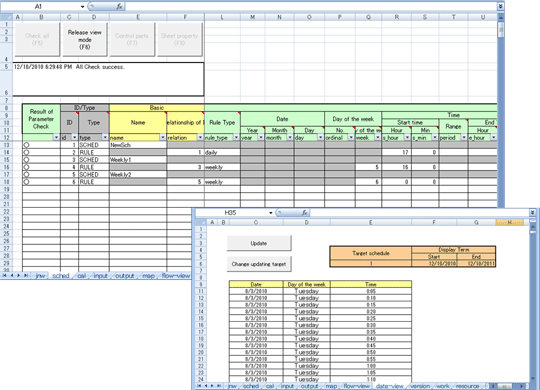Open Name Box dropdown arrow beside H35

point(271,213)
